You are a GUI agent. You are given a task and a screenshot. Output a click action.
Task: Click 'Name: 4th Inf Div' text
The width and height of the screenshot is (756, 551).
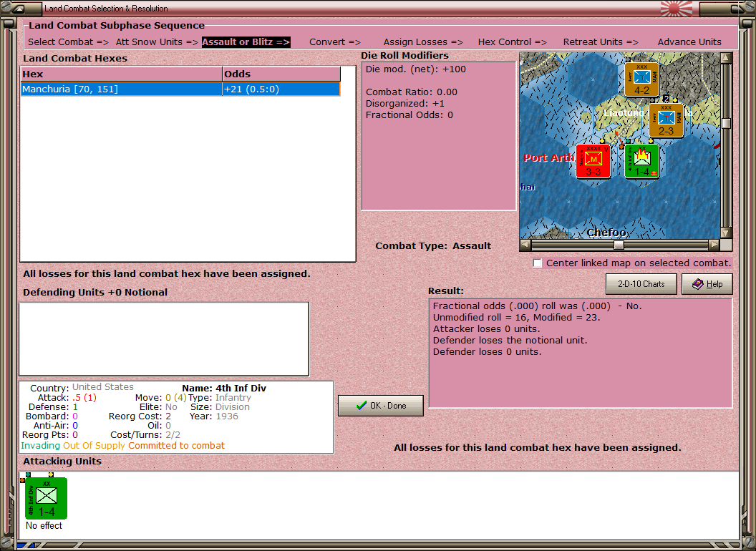[224, 388]
